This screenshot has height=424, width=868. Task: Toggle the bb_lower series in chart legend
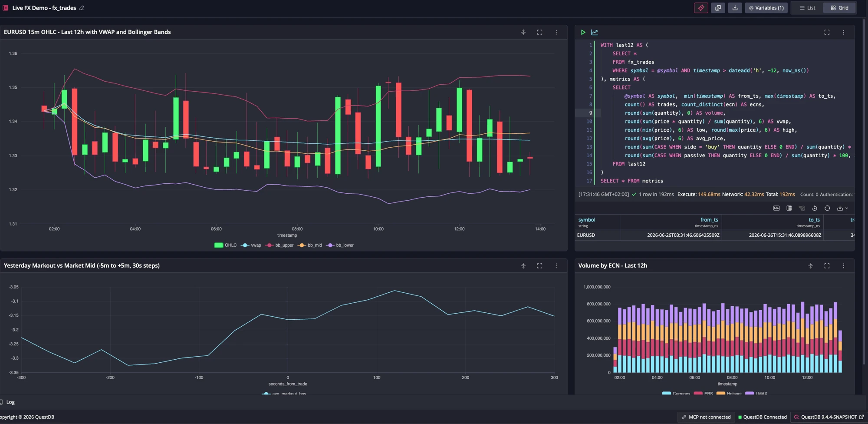[x=339, y=245]
